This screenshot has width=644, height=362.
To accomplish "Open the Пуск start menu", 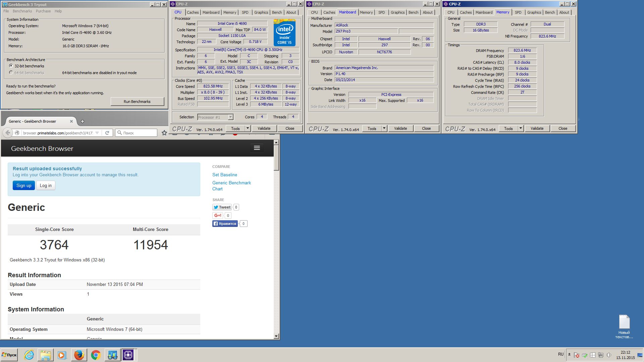I will [x=9, y=355].
